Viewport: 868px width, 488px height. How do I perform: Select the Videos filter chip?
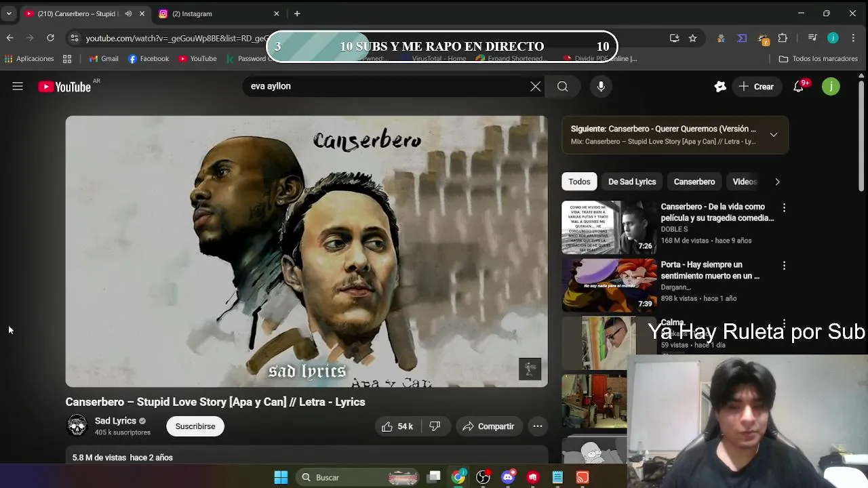pos(744,182)
